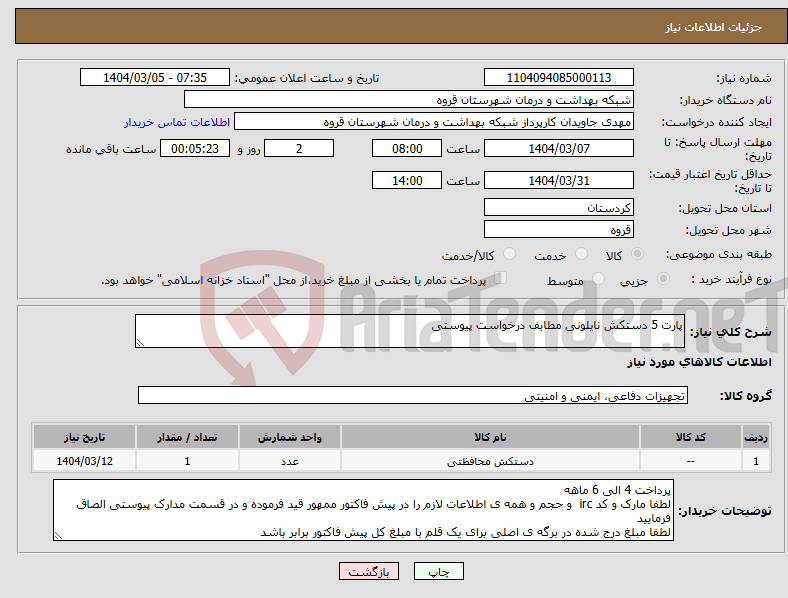Click the validity time field 14:00
The height and width of the screenshot is (598, 788).
(x=407, y=180)
